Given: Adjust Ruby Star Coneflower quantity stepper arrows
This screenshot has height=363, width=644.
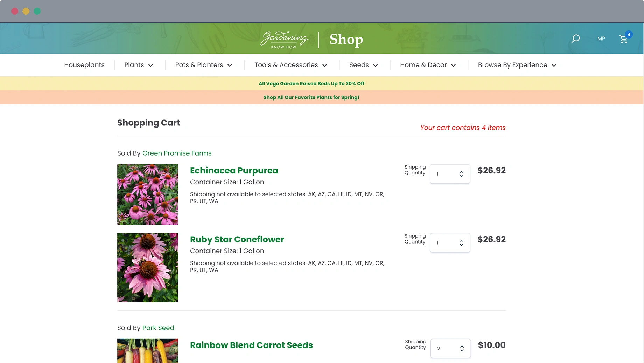Looking at the screenshot, I should click(461, 243).
